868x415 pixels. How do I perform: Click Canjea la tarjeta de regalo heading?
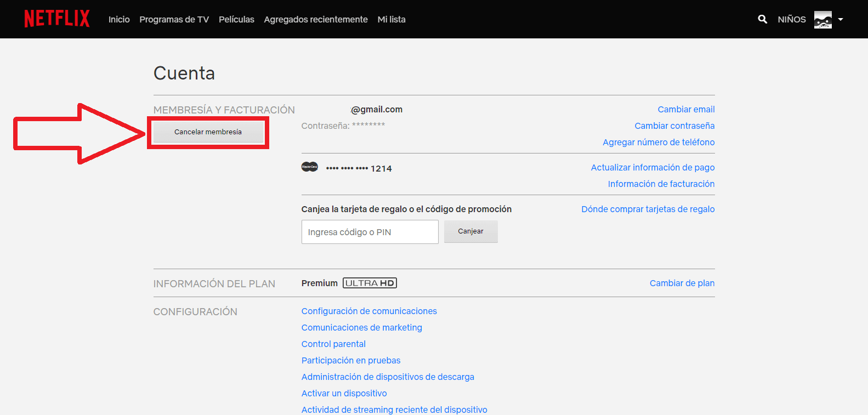[x=406, y=209]
